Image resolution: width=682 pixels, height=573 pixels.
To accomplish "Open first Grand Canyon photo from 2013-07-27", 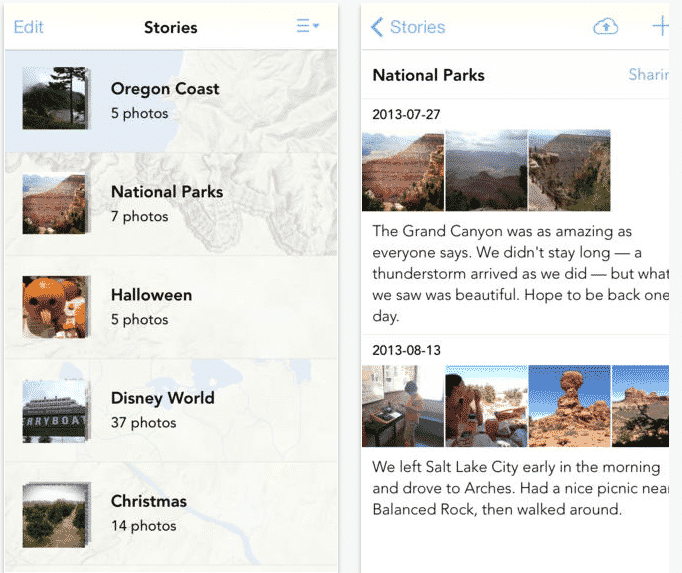I will (x=403, y=171).
